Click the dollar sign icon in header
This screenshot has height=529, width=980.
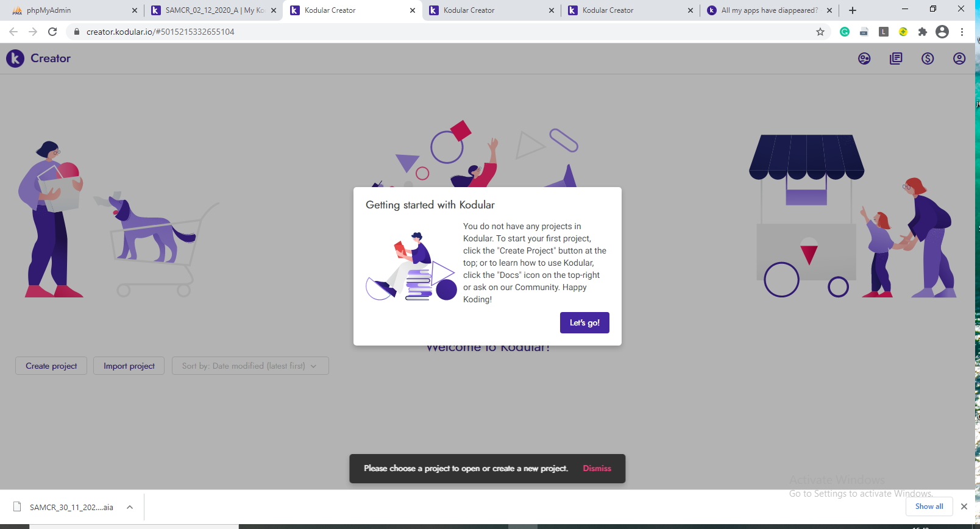pyautogui.click(x=928, y=59)
